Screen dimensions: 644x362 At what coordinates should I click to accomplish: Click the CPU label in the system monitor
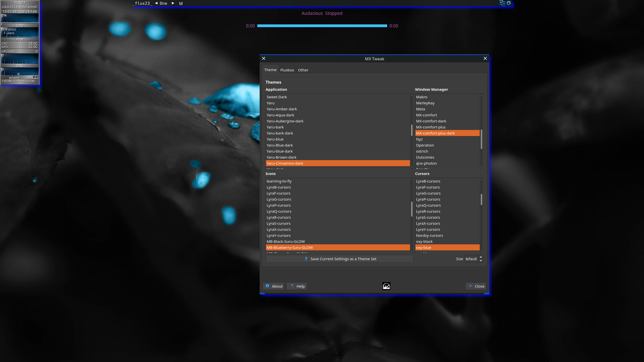point(20,25)
